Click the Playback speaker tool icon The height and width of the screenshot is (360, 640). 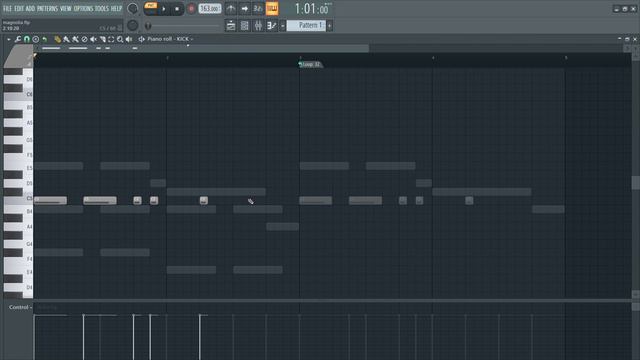tap(129, 39)
